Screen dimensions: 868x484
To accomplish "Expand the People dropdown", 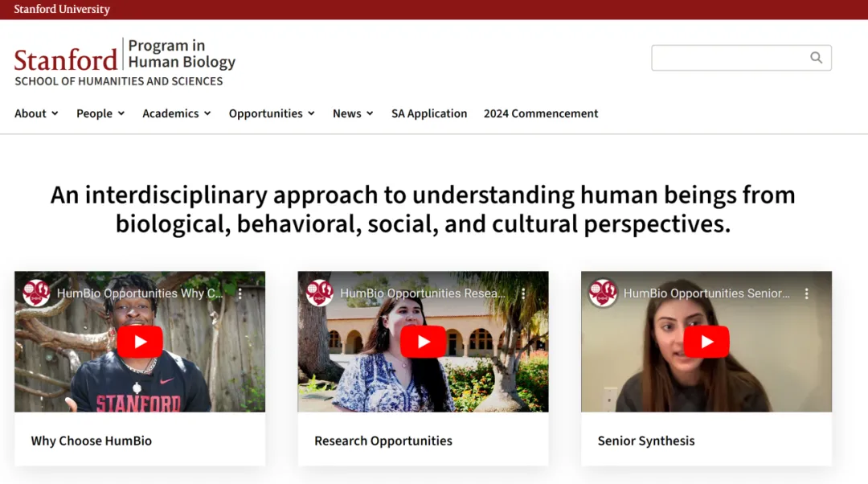I will [100, 113].
